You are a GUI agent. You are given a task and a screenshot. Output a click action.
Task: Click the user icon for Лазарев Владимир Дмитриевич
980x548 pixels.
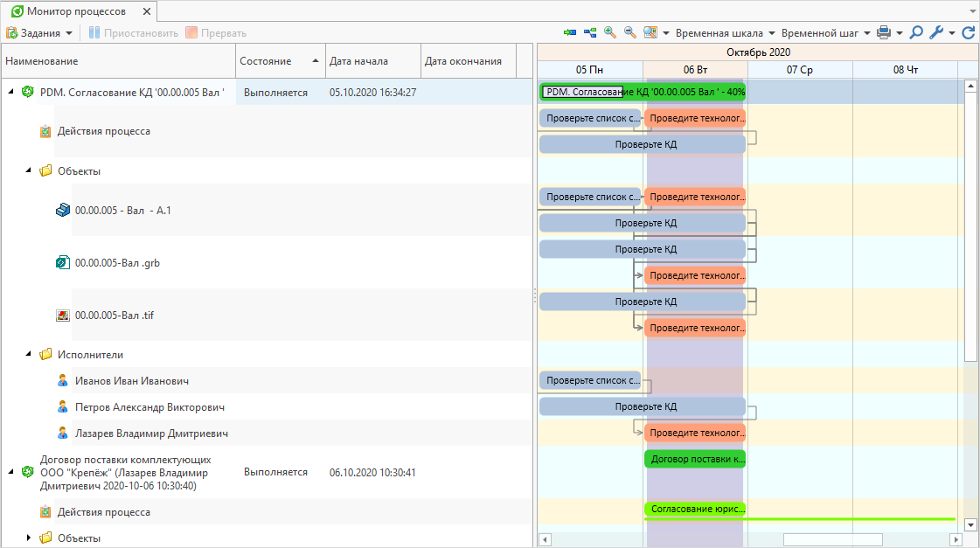(62, 433)
